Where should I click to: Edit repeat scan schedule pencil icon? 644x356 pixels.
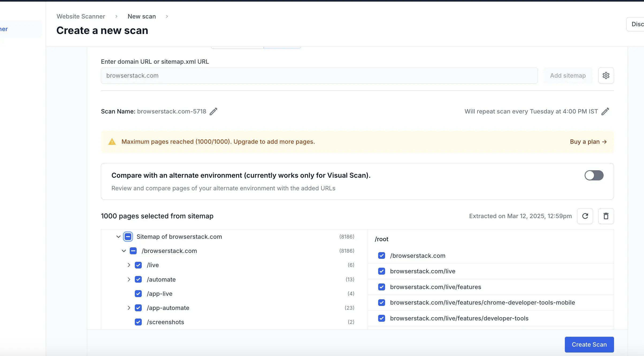(x=605, y=111)
